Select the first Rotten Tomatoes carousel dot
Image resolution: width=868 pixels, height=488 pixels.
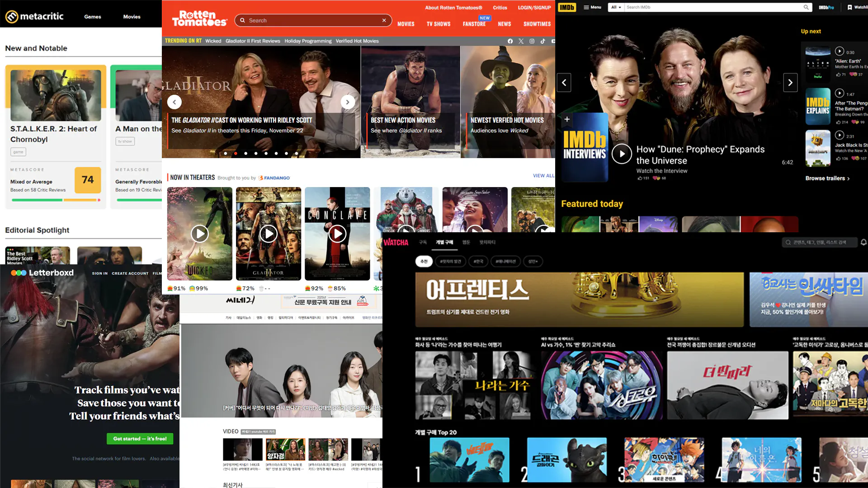(x=226, y=153)
